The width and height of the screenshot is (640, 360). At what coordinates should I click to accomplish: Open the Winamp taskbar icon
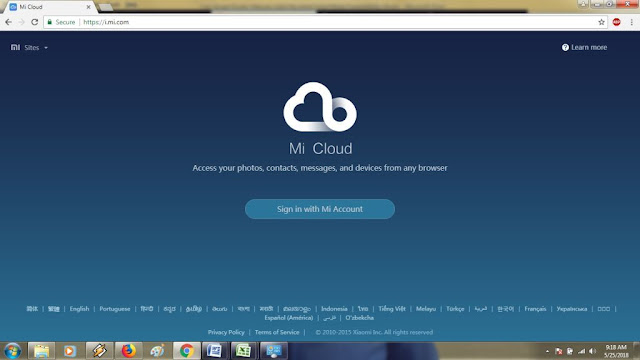[99, 351]
